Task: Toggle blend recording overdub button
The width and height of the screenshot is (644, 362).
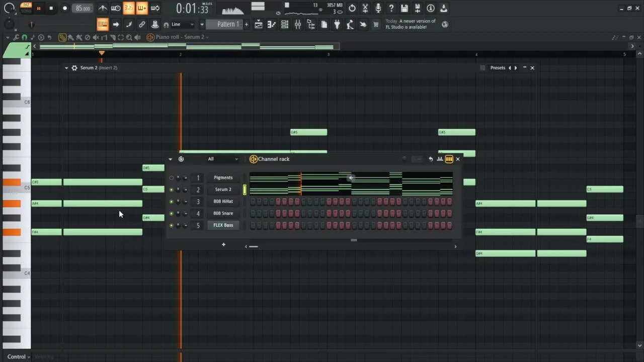Action: tap(142, 8)
